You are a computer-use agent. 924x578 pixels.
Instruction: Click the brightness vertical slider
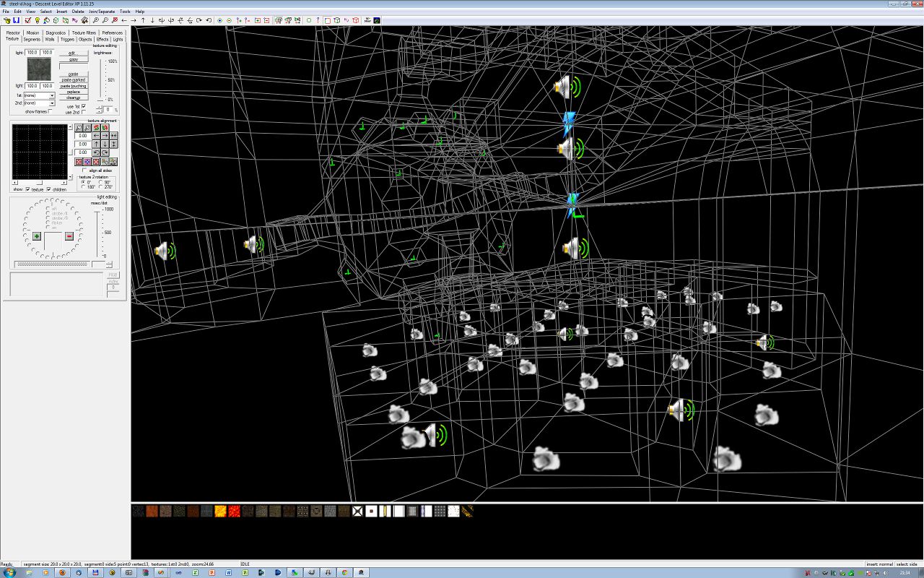(x=101, y=79)
